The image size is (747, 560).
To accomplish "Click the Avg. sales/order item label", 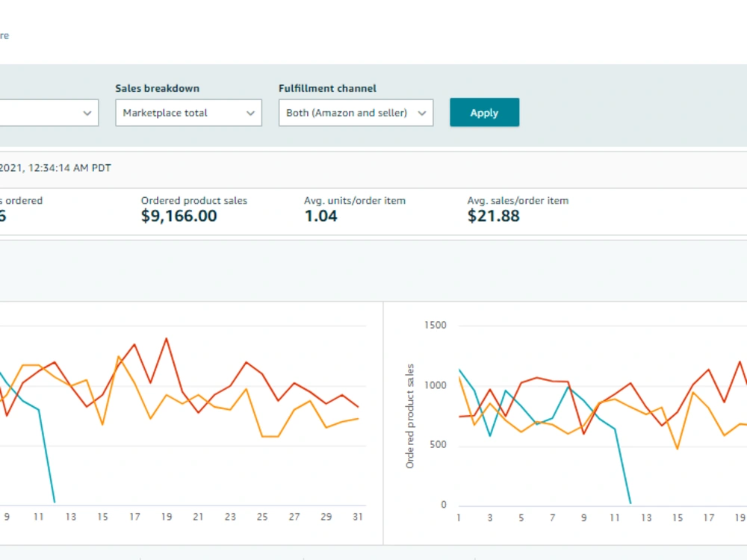I will coord(518,200).
